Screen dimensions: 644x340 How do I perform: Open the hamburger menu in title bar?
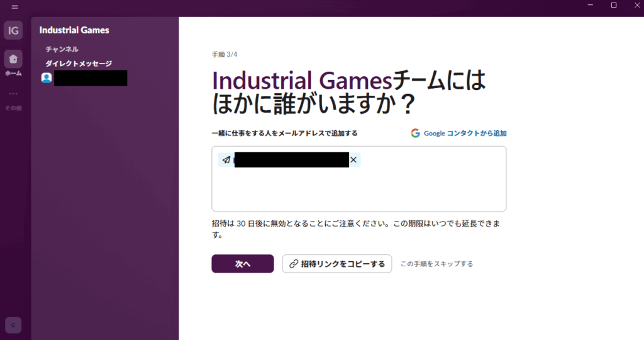click(14, 6)
